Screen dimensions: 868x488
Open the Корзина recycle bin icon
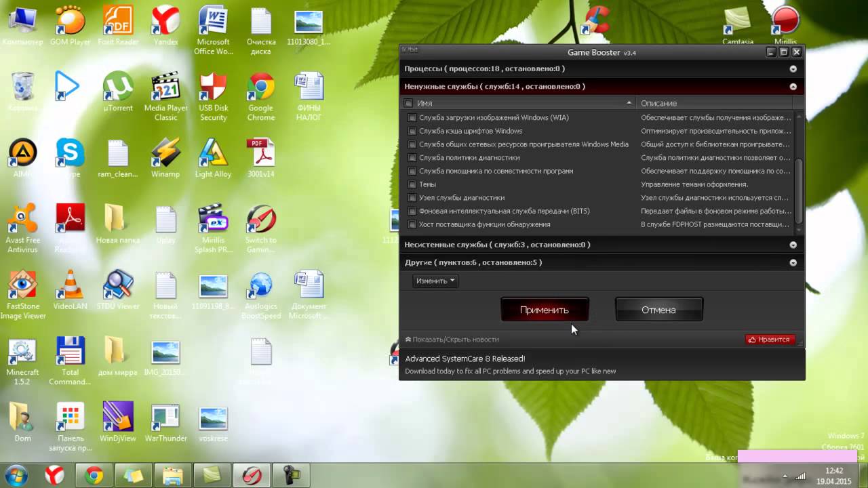(23, 91)
